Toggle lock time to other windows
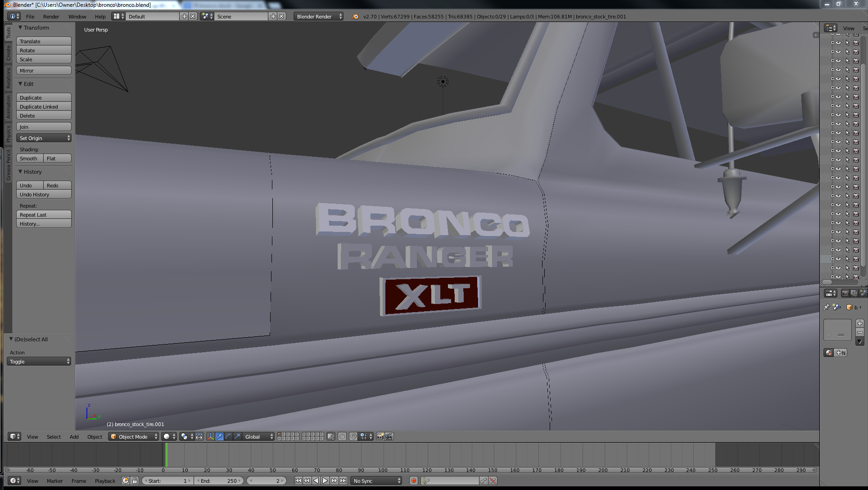The height and width of the screenshot is (490, 868). coord(135,481)
